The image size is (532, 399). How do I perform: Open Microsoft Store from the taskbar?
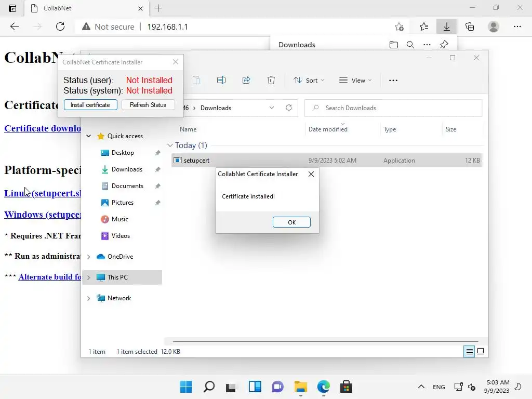coord(346,387)
